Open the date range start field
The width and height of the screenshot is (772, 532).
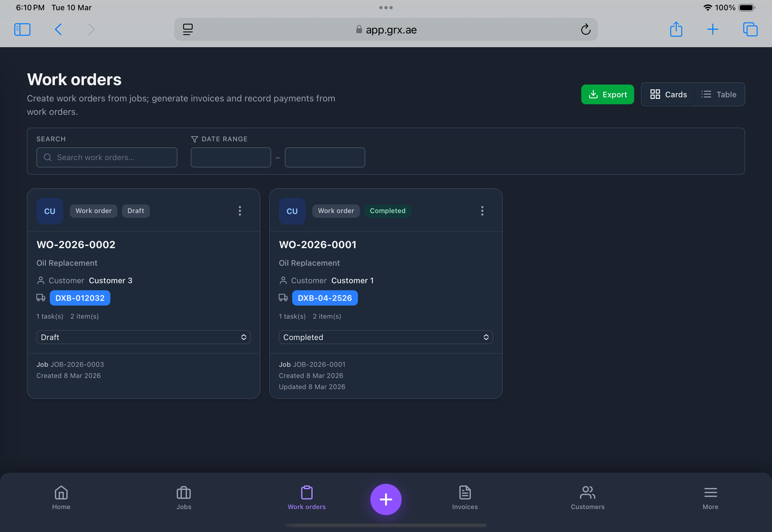tap(231, 157)
